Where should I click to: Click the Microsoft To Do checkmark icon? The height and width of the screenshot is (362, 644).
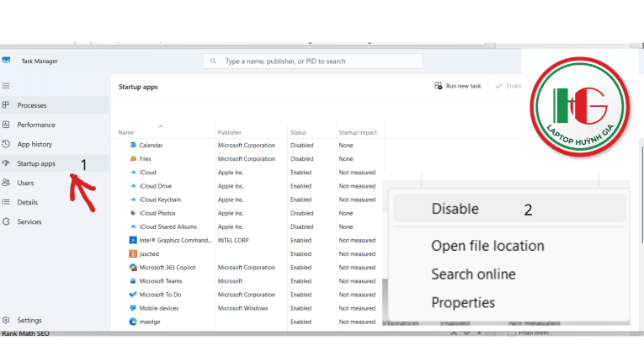[133, 294]
